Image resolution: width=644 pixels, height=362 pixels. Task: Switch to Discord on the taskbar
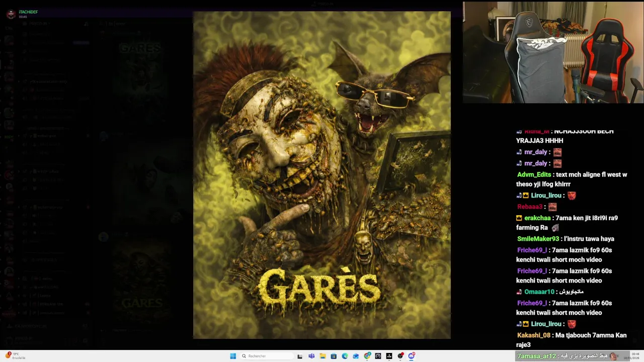(x=412, y=356)
